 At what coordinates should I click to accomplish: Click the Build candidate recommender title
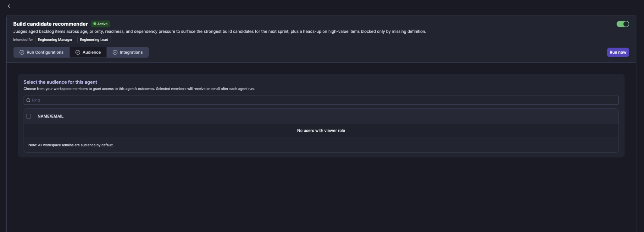pos(50,24)
